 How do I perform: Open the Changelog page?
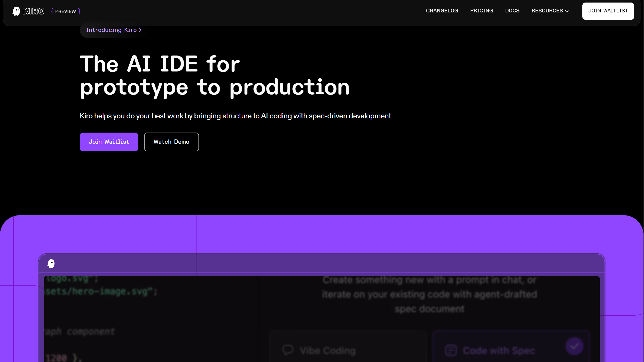pos(442,11)
